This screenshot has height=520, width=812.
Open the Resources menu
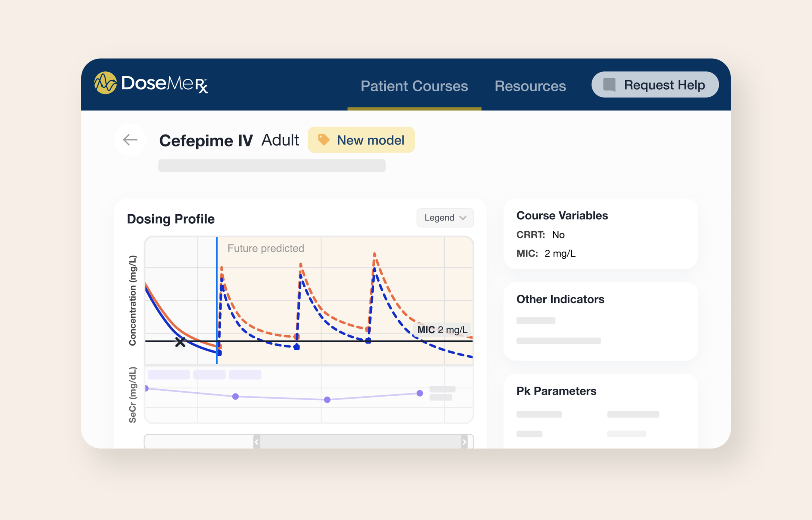(530, 86)
